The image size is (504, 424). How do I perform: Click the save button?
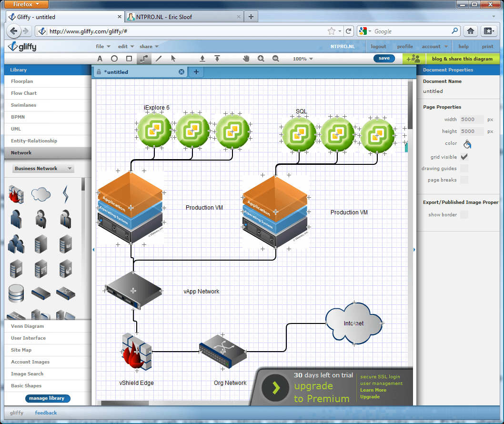[x=384, y=59]
